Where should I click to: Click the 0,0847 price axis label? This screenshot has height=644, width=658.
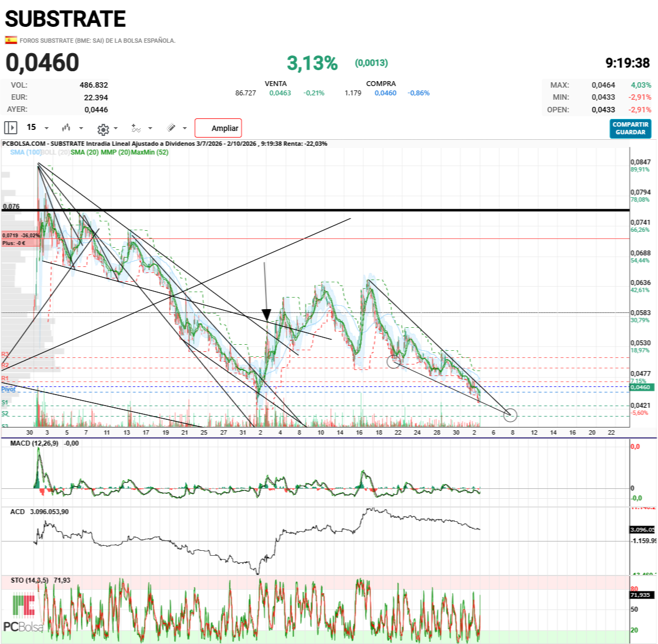[640, 162]
